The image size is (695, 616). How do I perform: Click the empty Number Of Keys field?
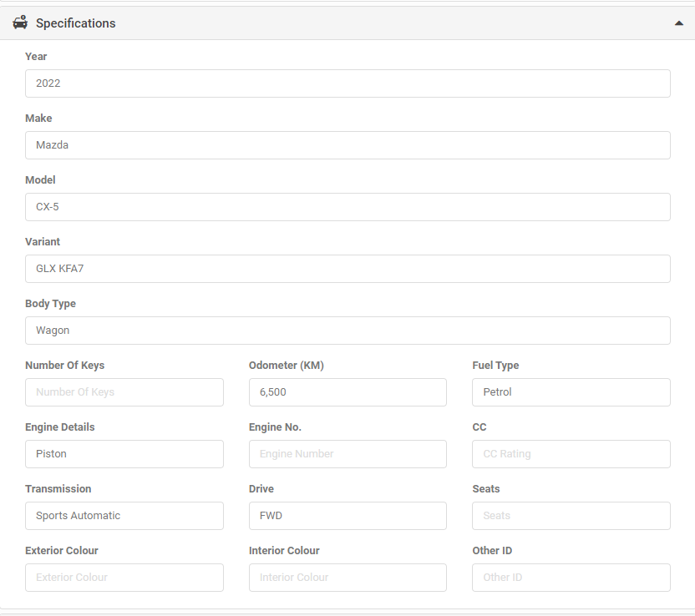tap(124, 392)
